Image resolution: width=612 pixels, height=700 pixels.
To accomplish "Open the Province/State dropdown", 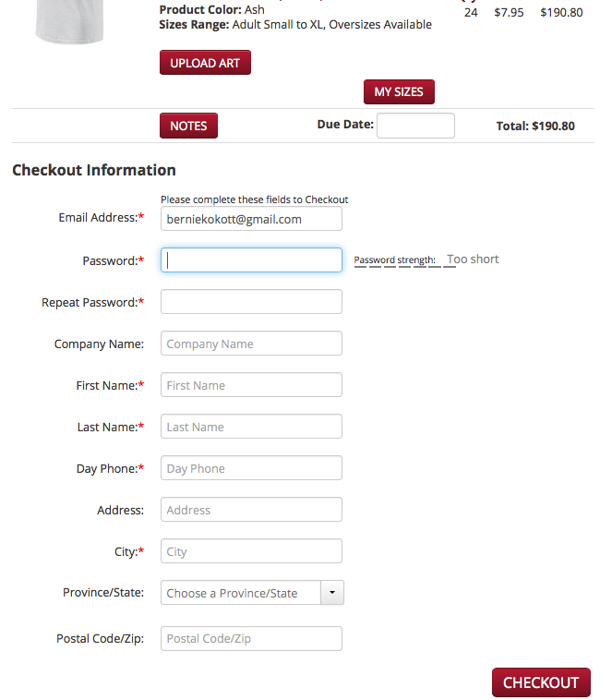I will pyautogui.click(x=252, y=593).
